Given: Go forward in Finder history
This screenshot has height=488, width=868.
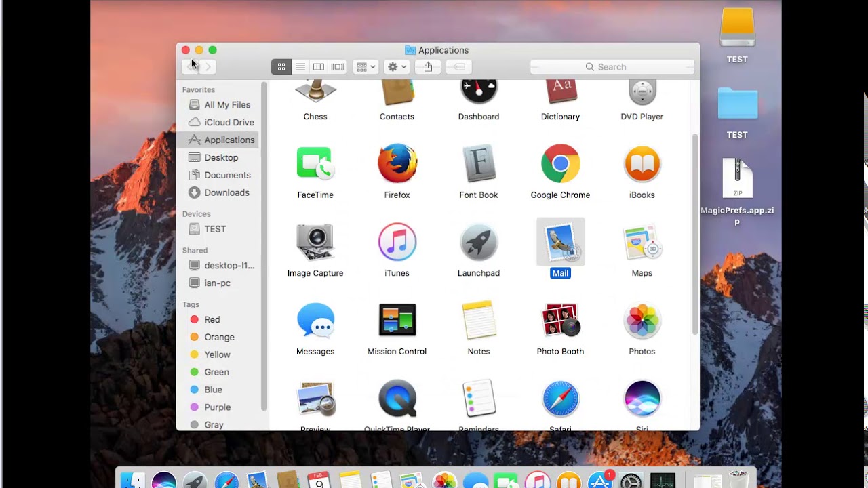Looking at the screenshot, I should pos(208,66).
